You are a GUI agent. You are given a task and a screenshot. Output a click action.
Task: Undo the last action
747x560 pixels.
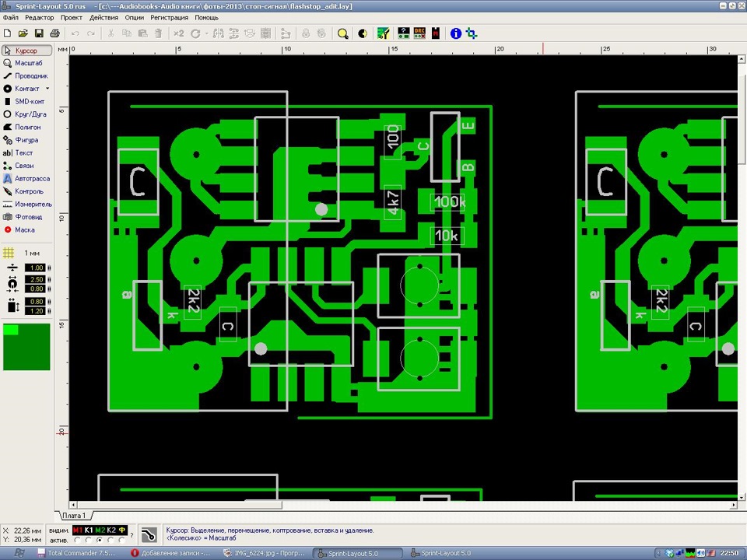coord(75,33)
